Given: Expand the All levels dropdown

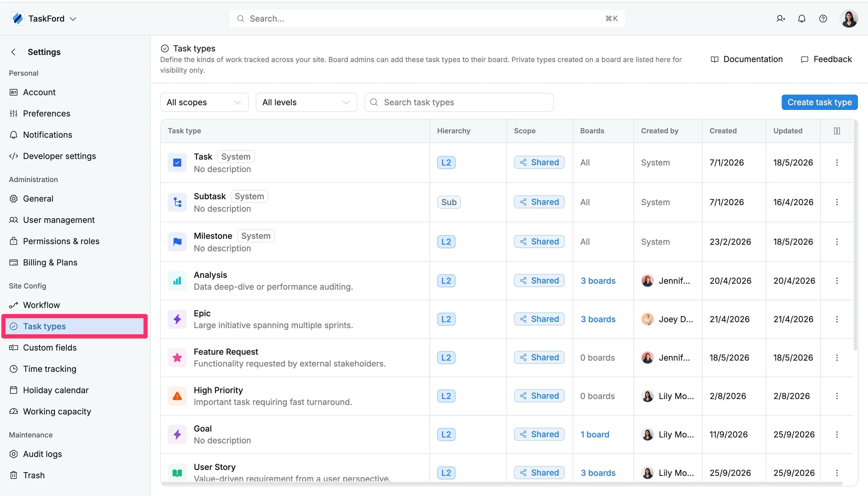Looking at the screenshot, I should (x=306, y=102).
